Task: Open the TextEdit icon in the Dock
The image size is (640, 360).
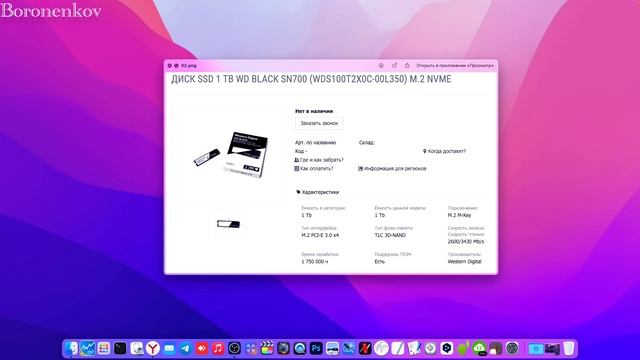Action: (x=398, y=348)
